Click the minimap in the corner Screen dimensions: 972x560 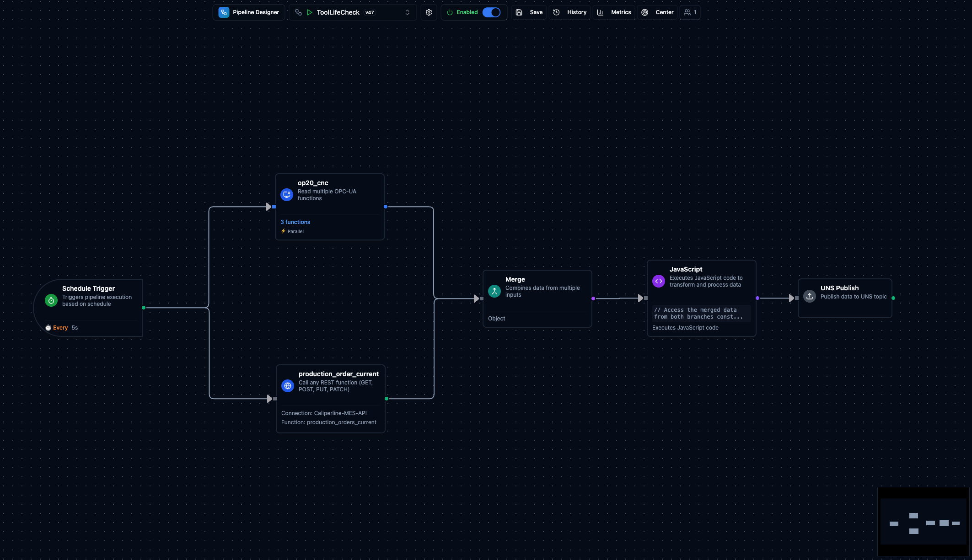coord(923,521)
